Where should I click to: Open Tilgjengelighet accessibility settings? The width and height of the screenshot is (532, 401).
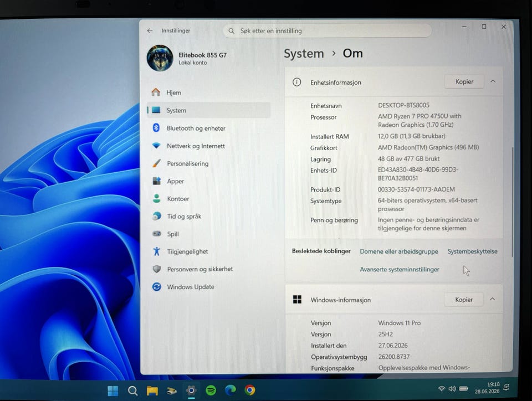[x=209, y=251]
